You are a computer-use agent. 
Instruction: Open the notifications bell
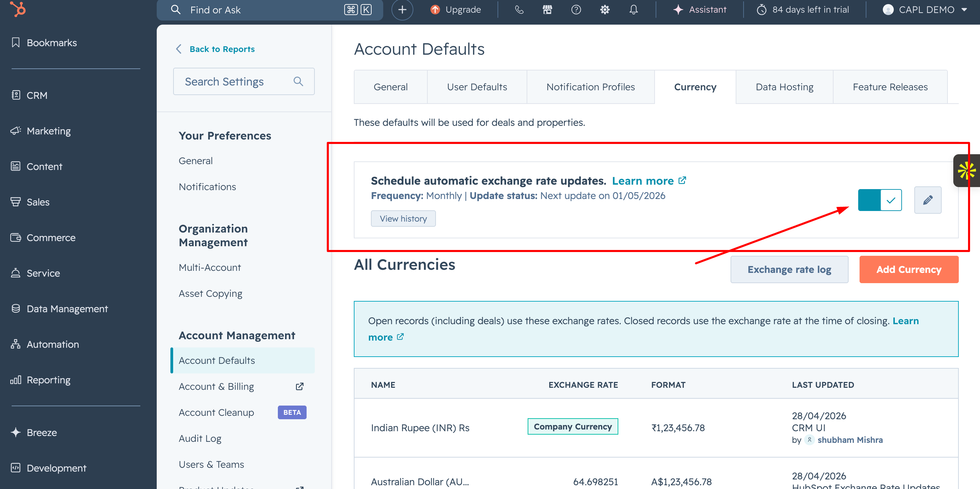pos(633,10)
